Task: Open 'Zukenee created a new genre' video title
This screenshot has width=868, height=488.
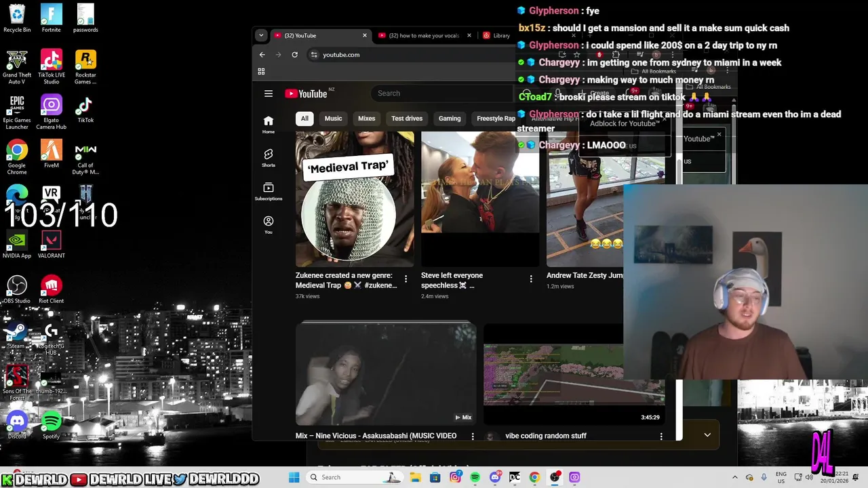Action: tap(347, 281)
